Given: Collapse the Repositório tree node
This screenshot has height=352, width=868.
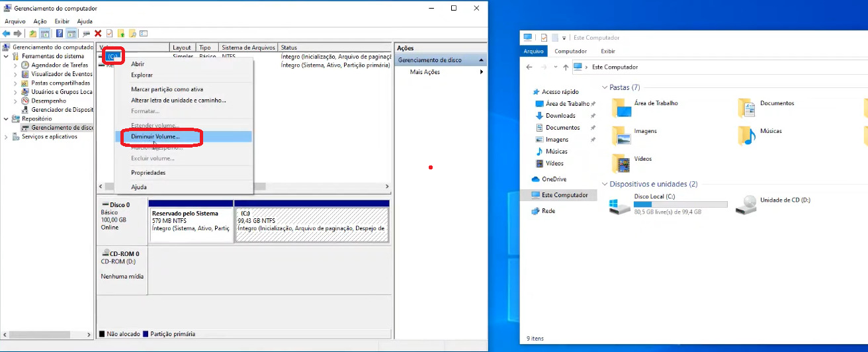Looking at the screenshot, I should click(6, 119).
